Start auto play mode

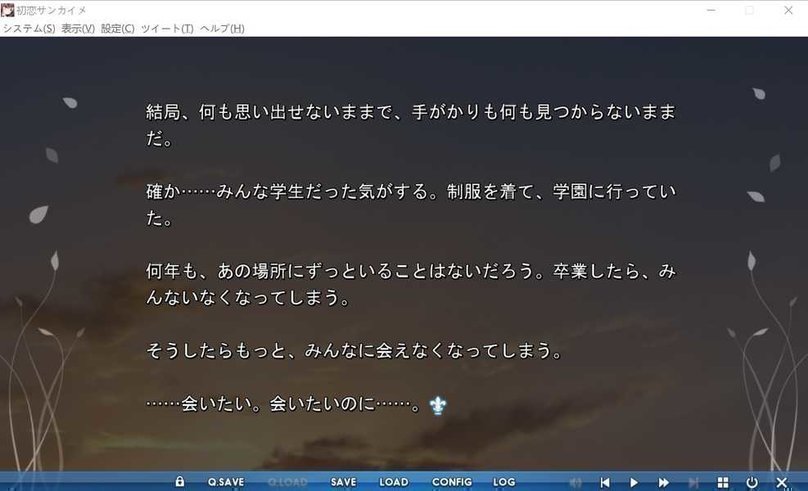coord(634,483)
